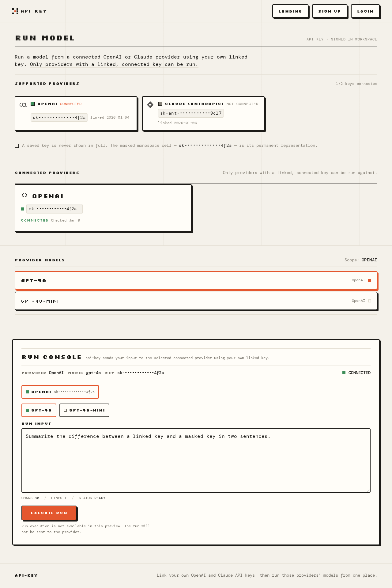Click the 'Checked Jan 9' status text
Viewport: 392px width, 588px height.
66,220
